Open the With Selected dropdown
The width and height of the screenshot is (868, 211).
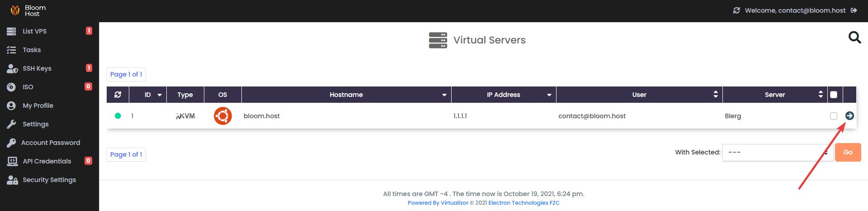(x=777, y=153)
